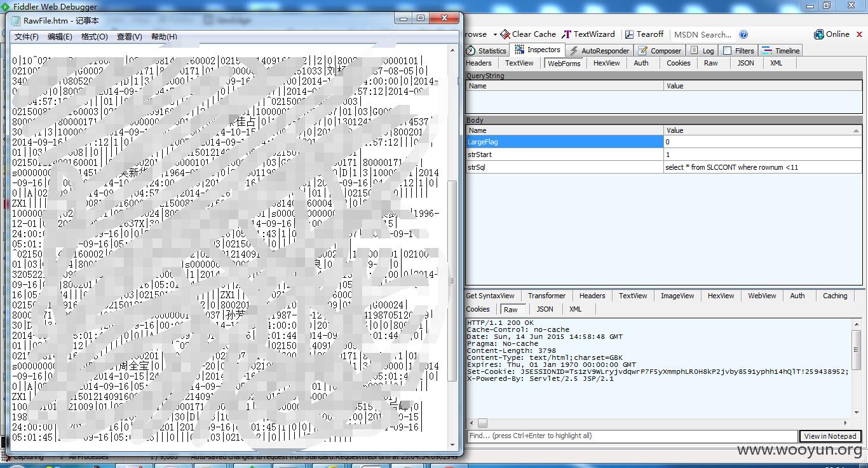Open the response Cookies tab
The width and height of the screenshot is (868, 468).
pyautogui.click(x=478, y=309)
